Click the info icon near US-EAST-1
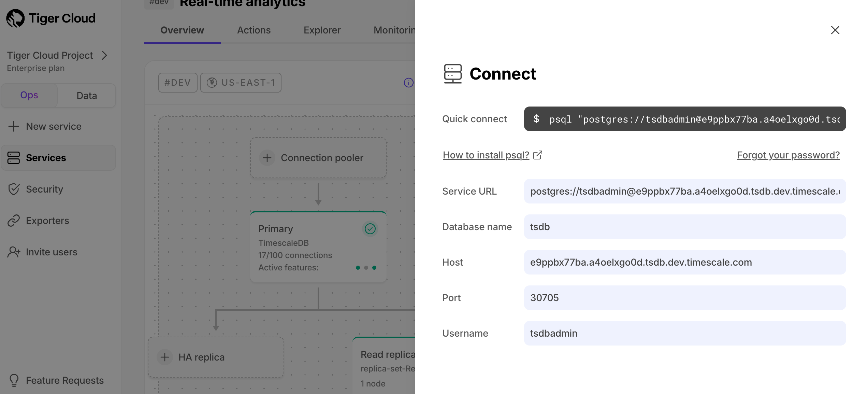 [408, 83]
